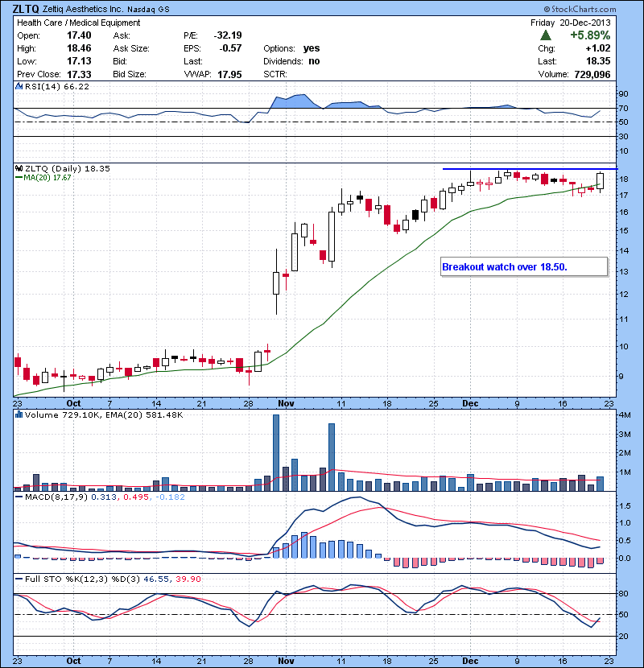Click the stochastic %D value 39.90
Image resolution: width=644 pixels, height=668 pixels.
[x=188, y=579]
